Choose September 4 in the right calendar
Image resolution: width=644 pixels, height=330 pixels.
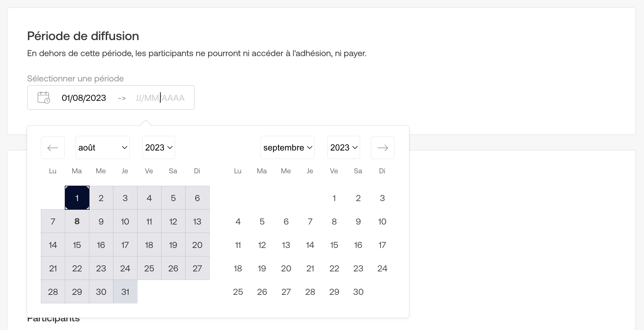point(238,221)
